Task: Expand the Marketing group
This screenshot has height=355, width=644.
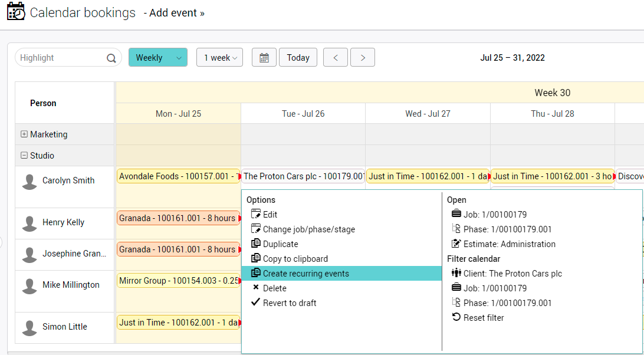Action: [x=24, y=134]
